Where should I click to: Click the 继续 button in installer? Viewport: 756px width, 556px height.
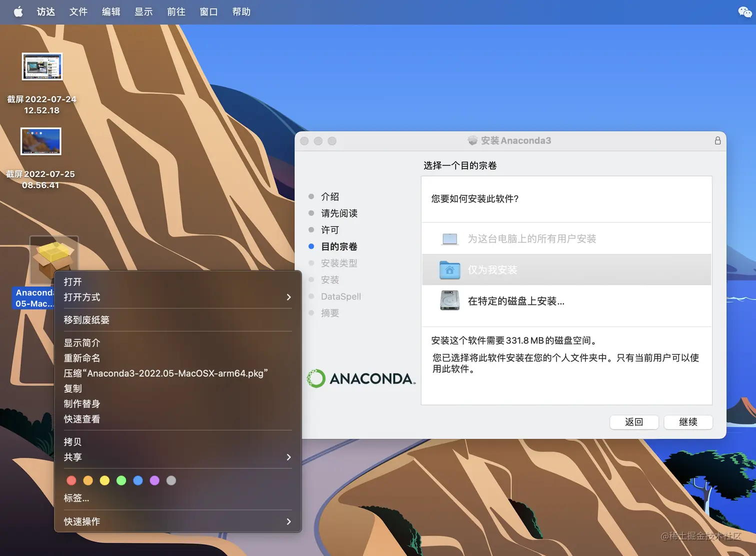(x=688, y=422)
